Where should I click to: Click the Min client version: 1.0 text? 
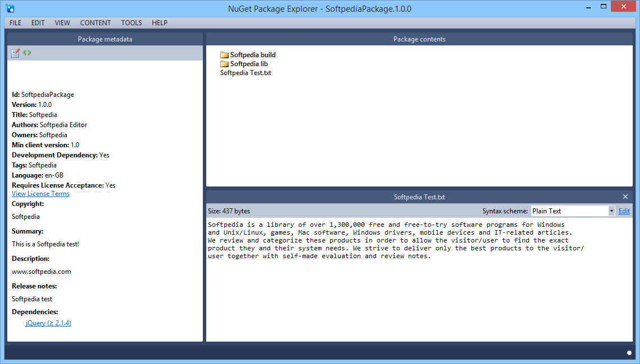[46, 145]
